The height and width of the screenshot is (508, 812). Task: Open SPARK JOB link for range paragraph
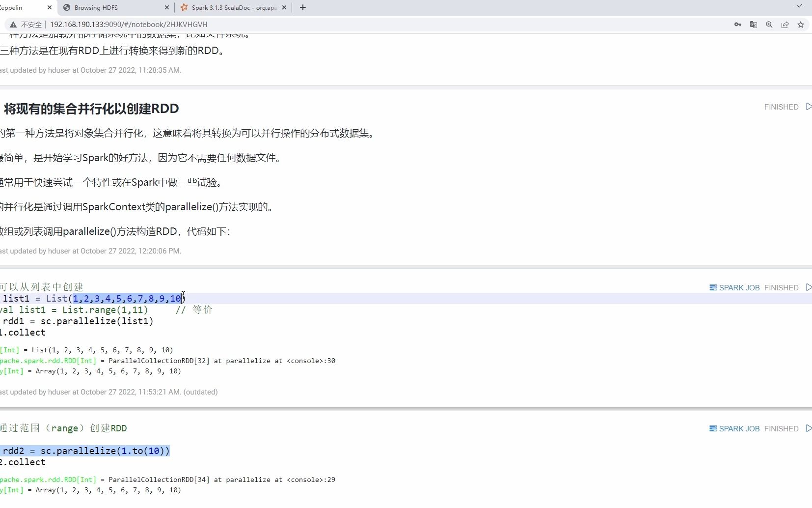pyautogui.click(x=734, y=429)
